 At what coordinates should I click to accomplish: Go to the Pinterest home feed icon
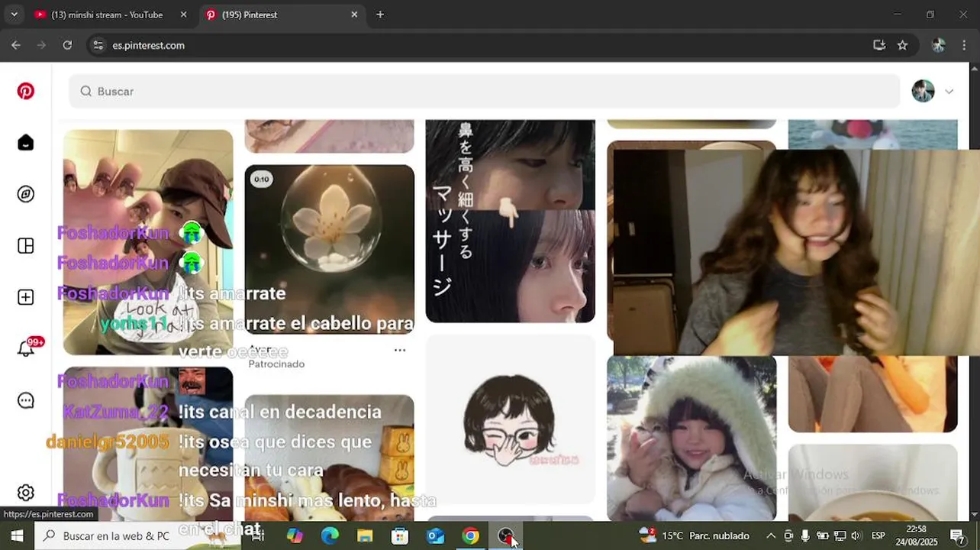26,143
